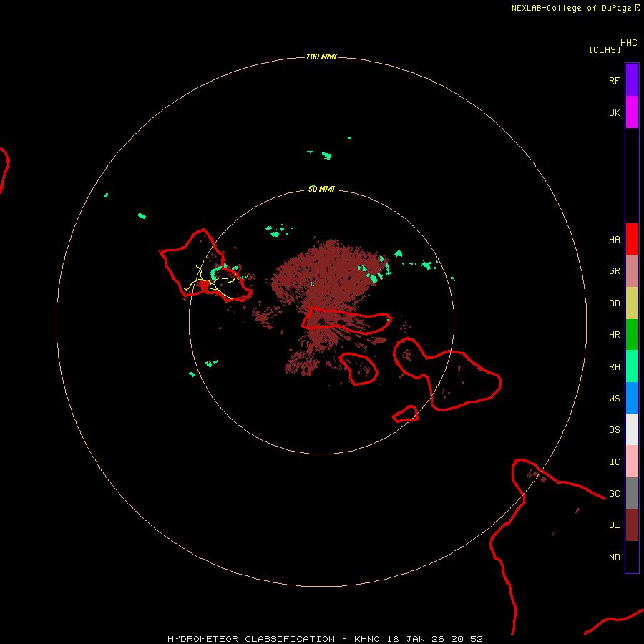This screenshot has width=644, height=644.
Task: Click the IC legend label
Action: [x=614, y=462]
